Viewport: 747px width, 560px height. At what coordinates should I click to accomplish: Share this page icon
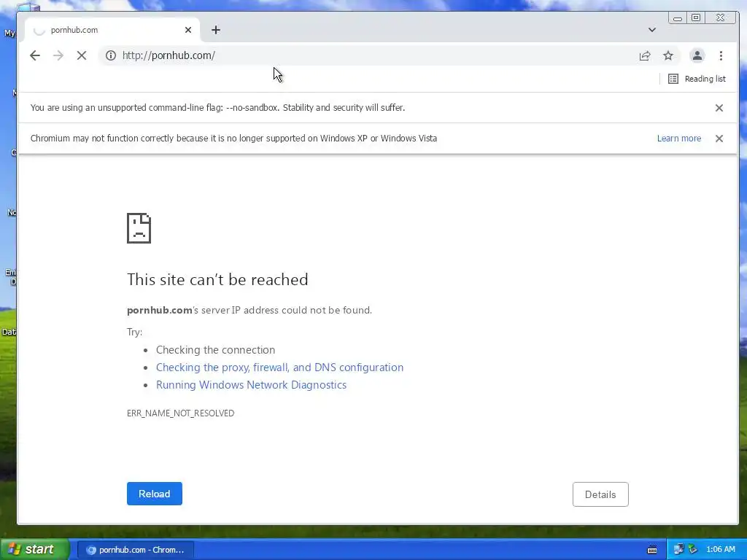pyautogui.click(x=645, y=55)
